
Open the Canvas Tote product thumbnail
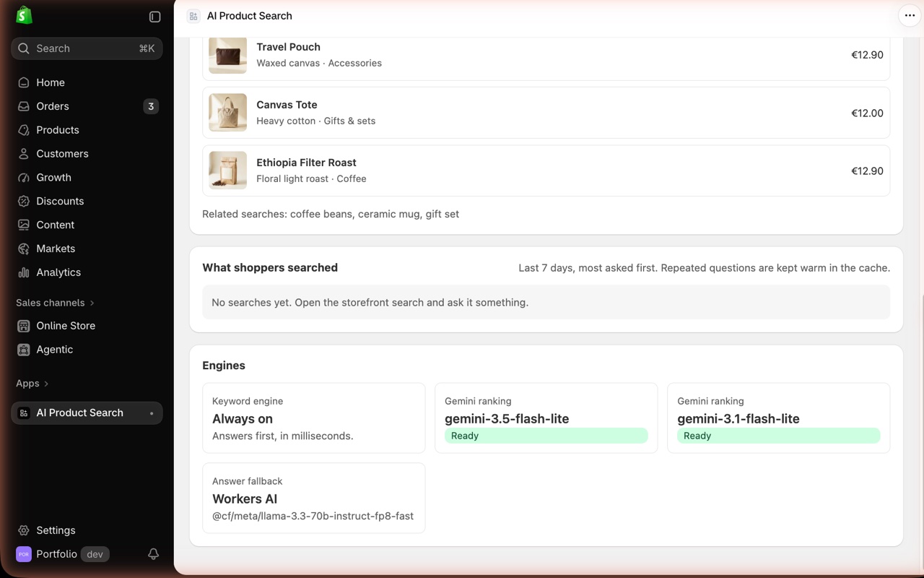click(227, 113)
